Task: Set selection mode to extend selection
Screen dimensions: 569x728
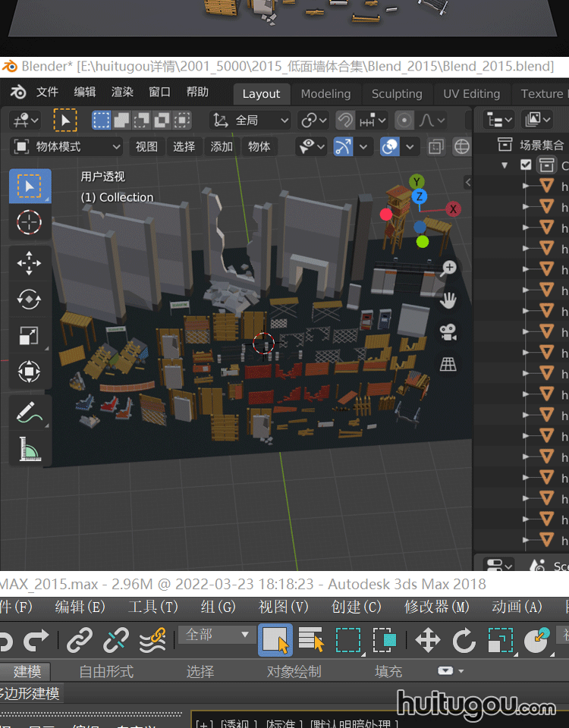Action: (x=121, y=121)
